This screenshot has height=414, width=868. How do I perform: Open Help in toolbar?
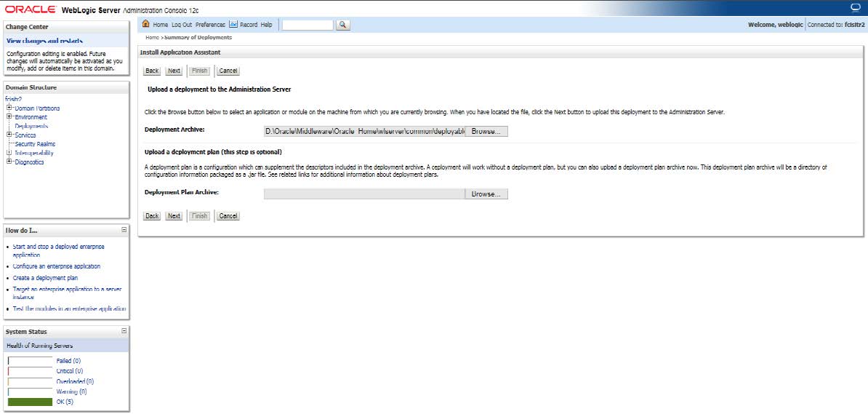(266, 25)
